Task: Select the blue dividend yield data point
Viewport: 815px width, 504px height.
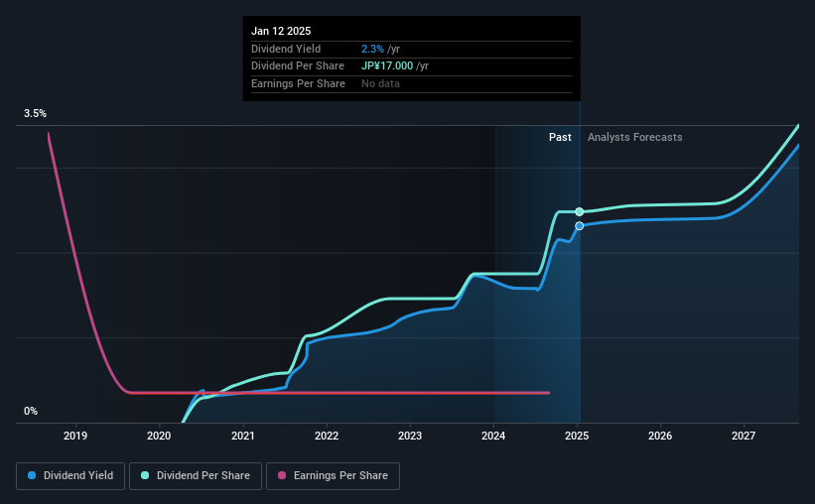Action: (x=580, y=226)
